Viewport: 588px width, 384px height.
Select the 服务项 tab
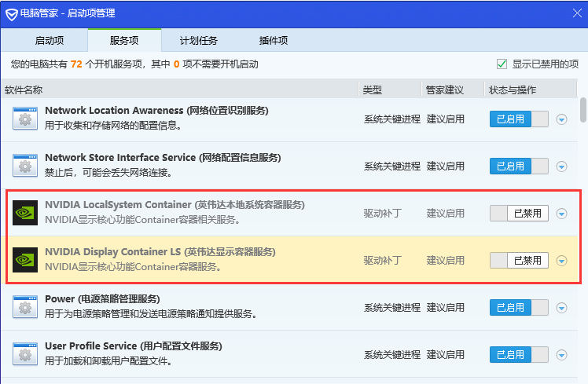point(124,41)
